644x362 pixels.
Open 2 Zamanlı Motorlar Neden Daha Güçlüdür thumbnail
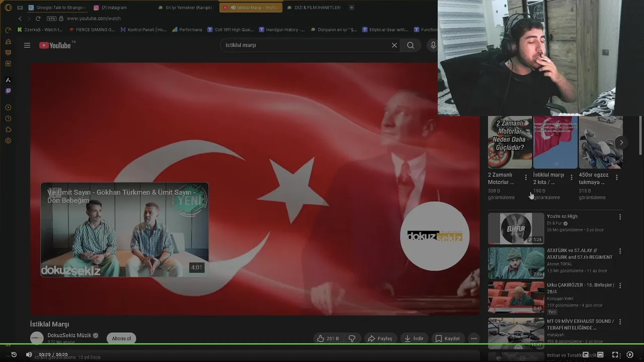(x=510, y=142)
